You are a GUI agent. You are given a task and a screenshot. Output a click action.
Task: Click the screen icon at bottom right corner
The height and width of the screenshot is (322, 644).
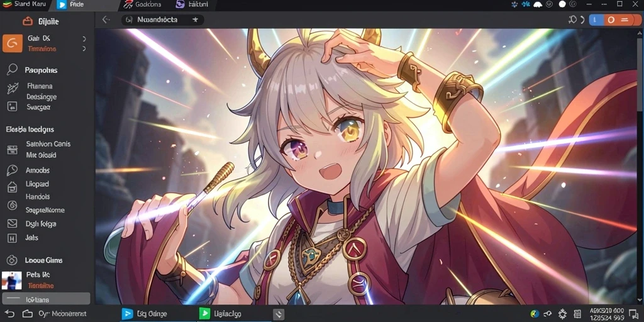pyautogui.click(x=633, y=314)
